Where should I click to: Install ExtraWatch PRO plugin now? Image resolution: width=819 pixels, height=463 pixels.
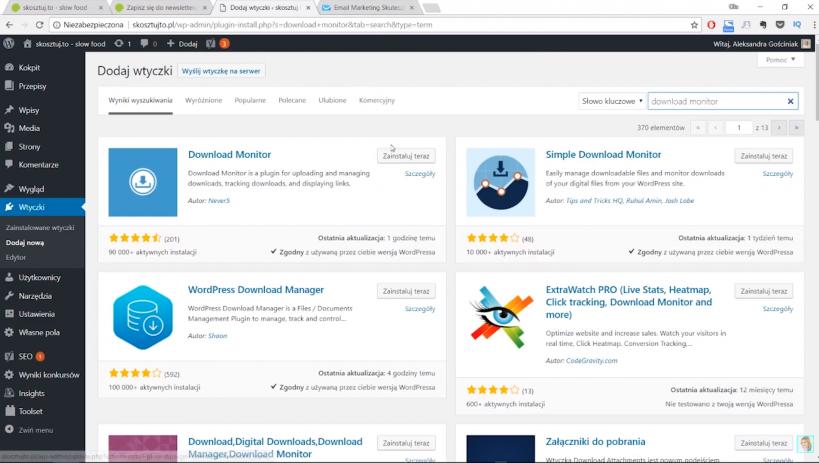click(x=764, y=291)
